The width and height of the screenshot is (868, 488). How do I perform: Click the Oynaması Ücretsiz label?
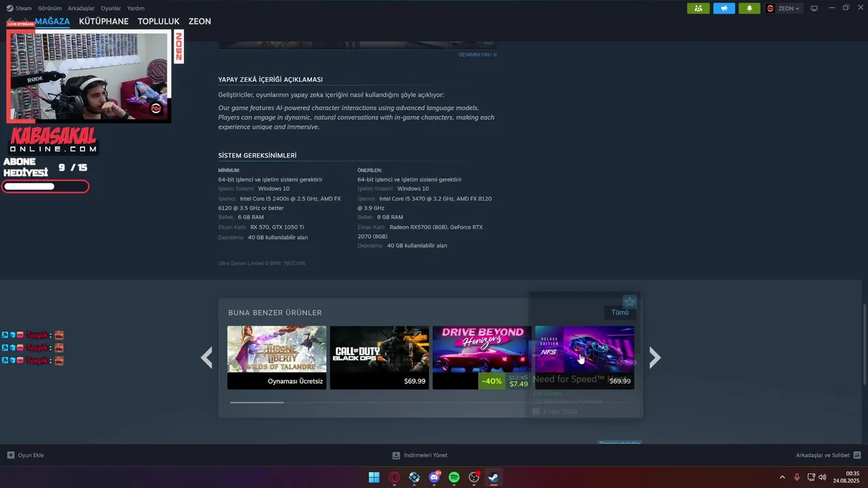tap(296, 382)
